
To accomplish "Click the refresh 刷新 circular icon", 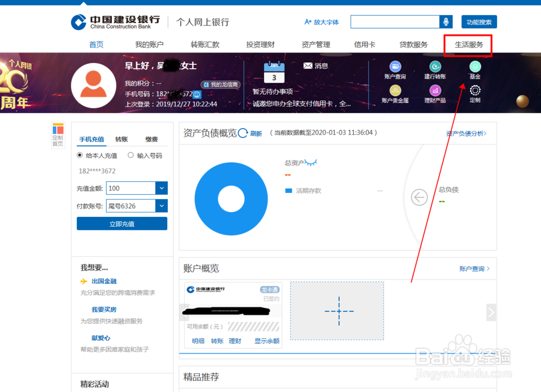I will coord(243,133).
